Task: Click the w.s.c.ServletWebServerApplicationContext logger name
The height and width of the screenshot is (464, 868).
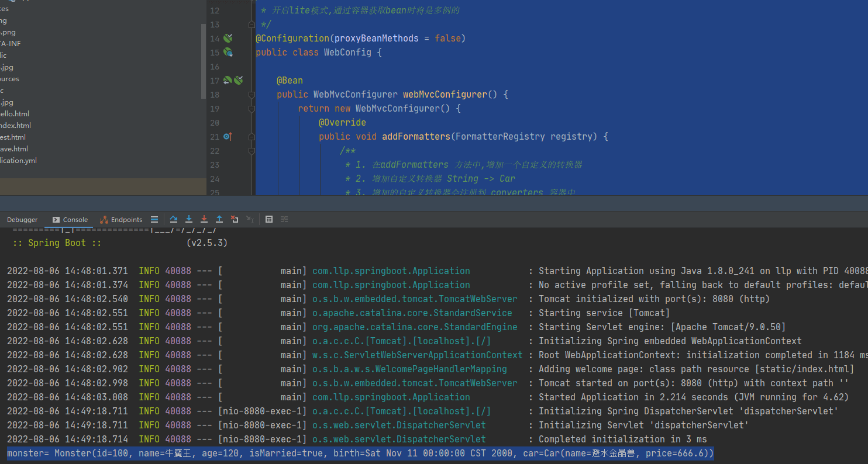Action: click(x=418, y=355)
